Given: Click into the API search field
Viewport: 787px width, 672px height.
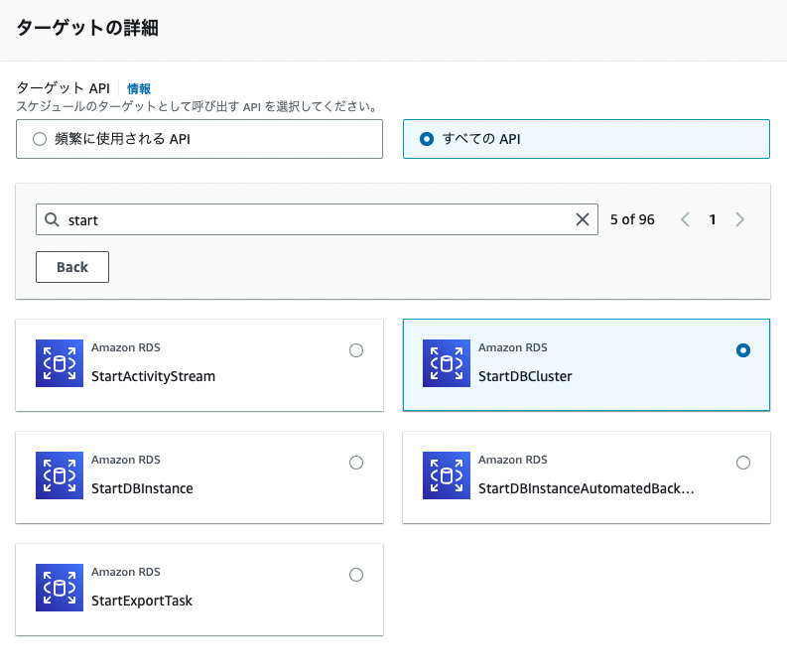Looking at the screenshot, I should [x=317, y=219].
